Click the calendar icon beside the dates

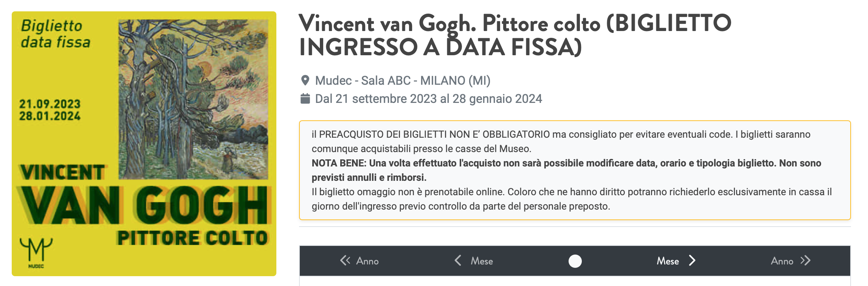305,99
